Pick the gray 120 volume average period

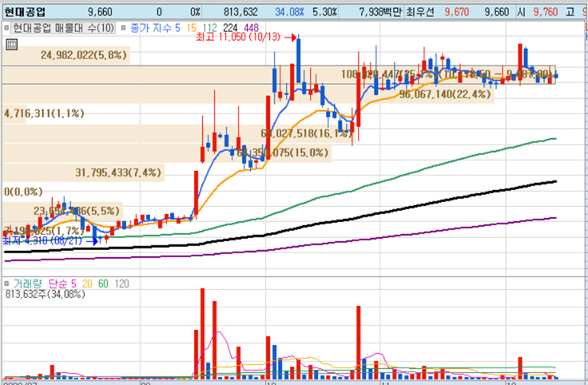coord(121,284)
